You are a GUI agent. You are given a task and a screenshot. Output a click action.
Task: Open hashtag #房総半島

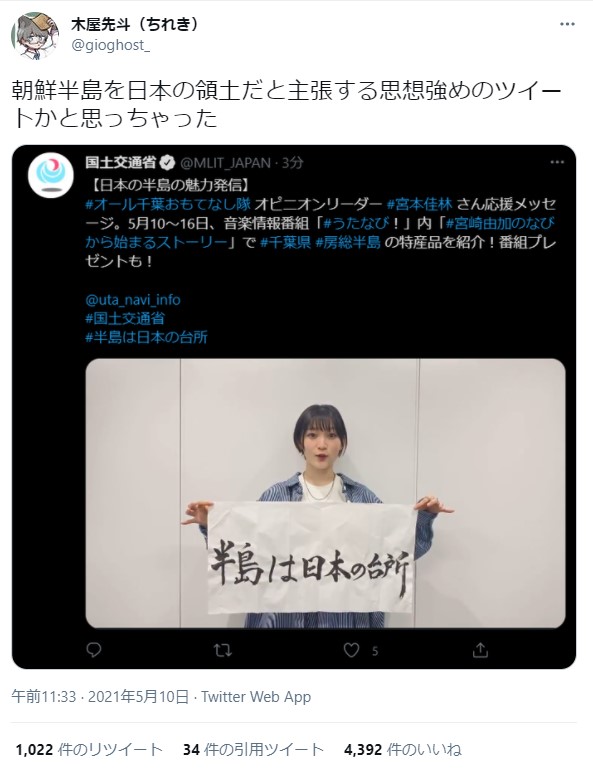(348, 242)
